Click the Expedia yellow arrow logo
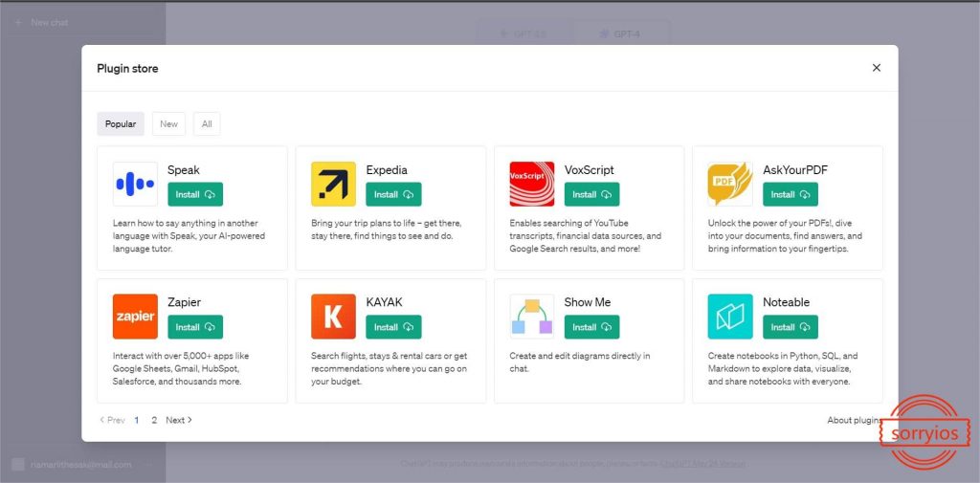 point(333,184)
